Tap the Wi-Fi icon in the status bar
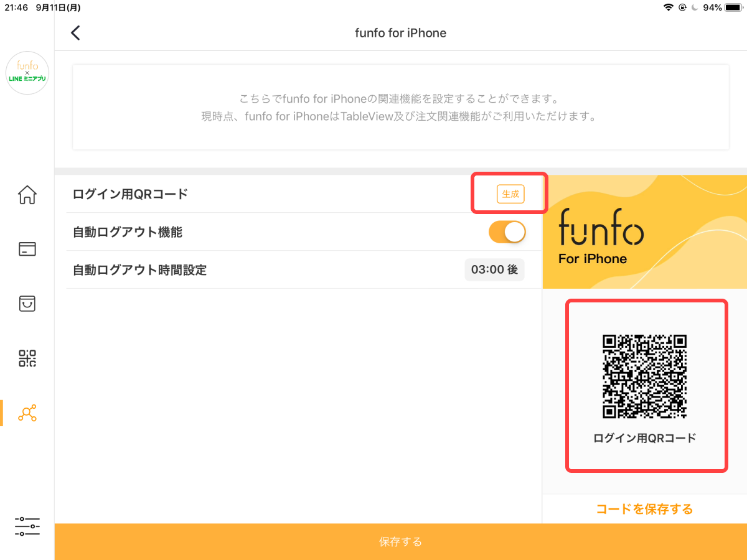The height and width of the screenshot is (560, 747). click(x=669, y=7)
